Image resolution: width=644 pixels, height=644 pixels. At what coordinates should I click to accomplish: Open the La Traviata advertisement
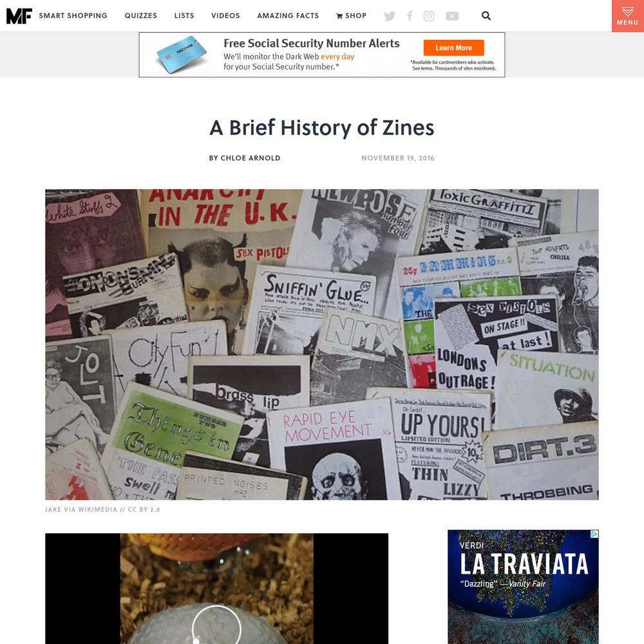523,587
